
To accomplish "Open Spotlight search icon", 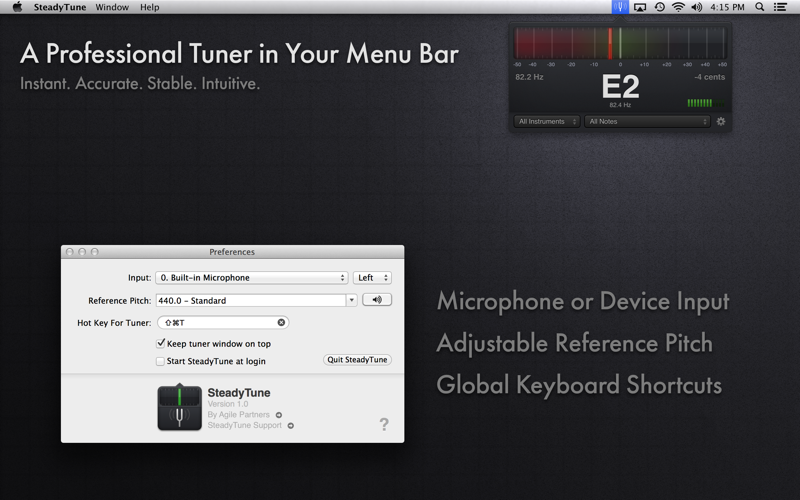I will pyautogui.click(x=760, y=7).
